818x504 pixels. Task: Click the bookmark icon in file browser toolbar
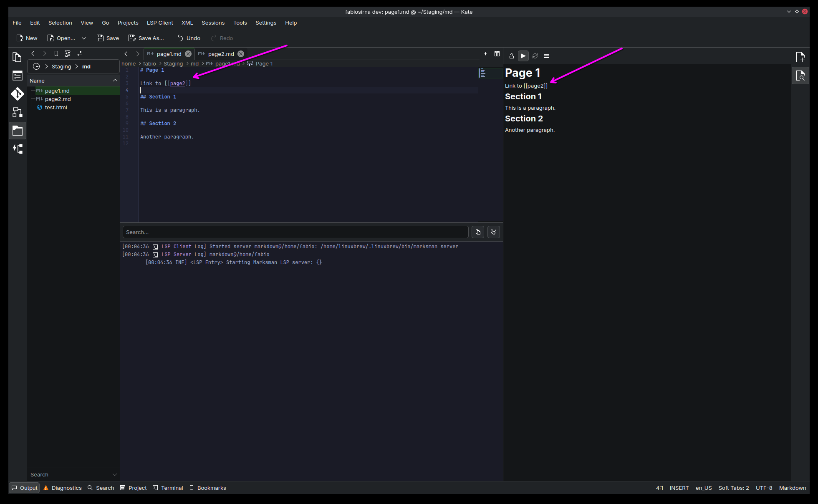coord(56,53)
